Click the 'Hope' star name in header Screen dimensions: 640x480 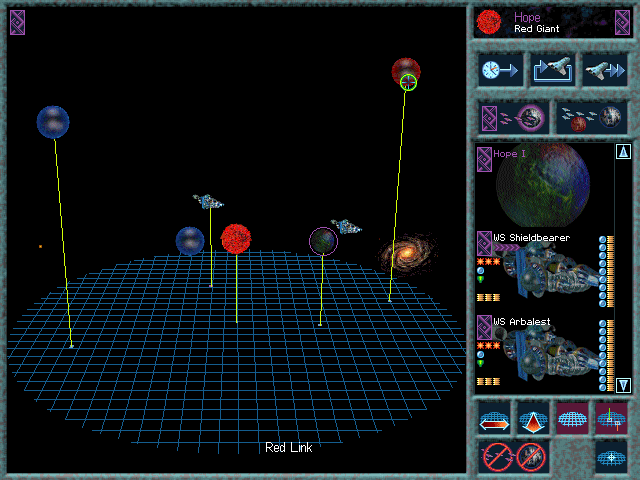coord(527,18)
